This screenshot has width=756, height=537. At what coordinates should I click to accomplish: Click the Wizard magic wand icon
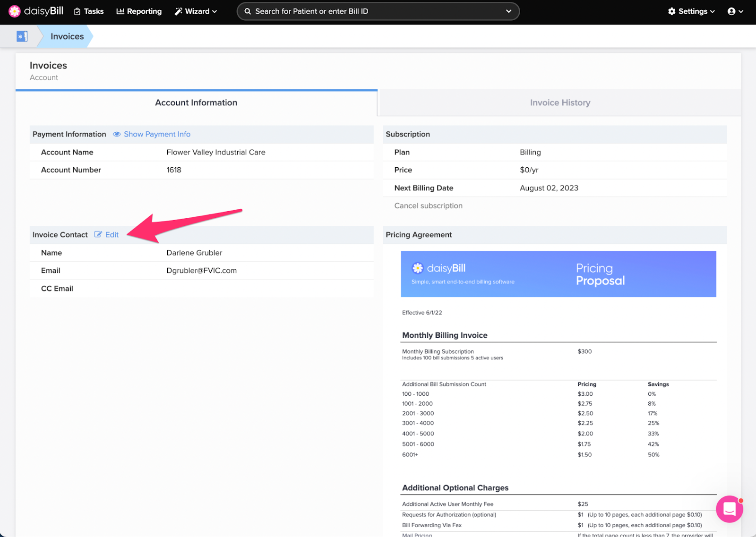pyautogui.click(x=178, y=11)
